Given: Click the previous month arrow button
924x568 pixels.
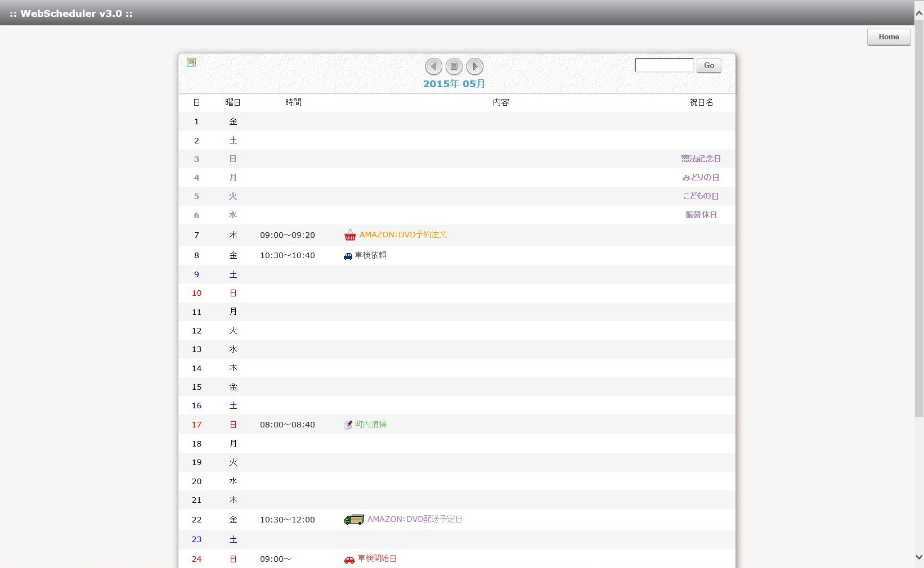Looking at the screenshot, I should click(433, 66).
